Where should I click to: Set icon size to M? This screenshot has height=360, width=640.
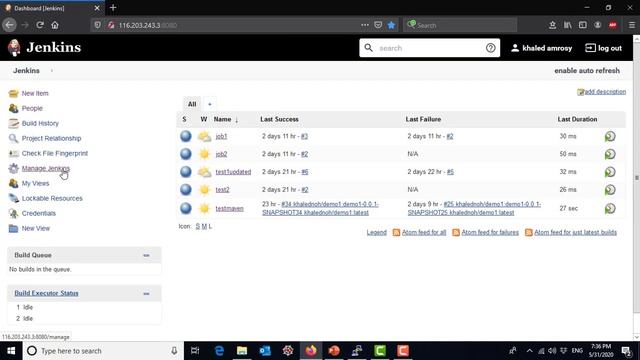pyautogui.click(x=204, y=226)
